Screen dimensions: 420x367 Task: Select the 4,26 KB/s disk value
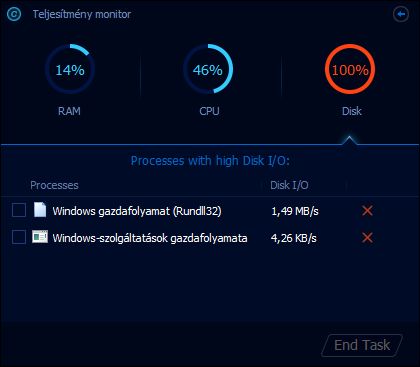coord(294,238)
